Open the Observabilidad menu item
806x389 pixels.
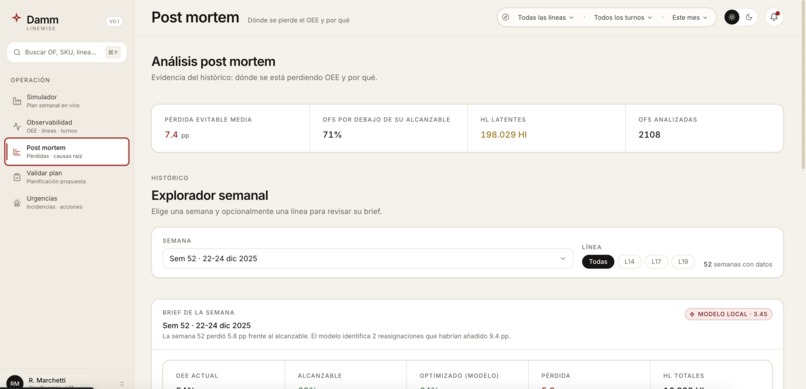[x=67, y=126]
